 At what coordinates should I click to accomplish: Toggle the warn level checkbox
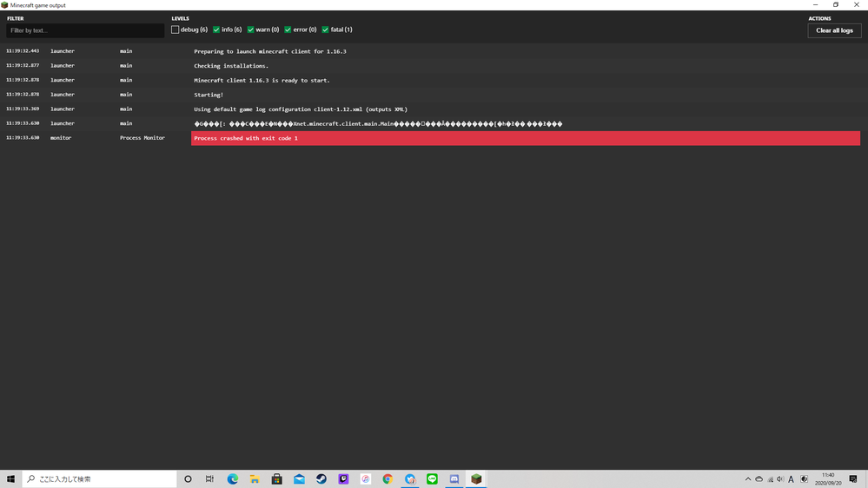(251, 30)
